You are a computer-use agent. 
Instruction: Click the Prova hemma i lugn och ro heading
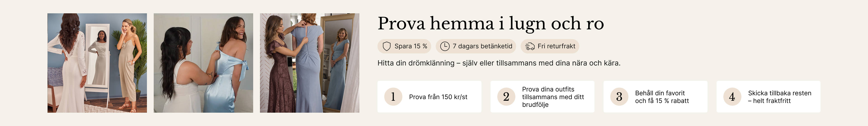pos(491,23)
